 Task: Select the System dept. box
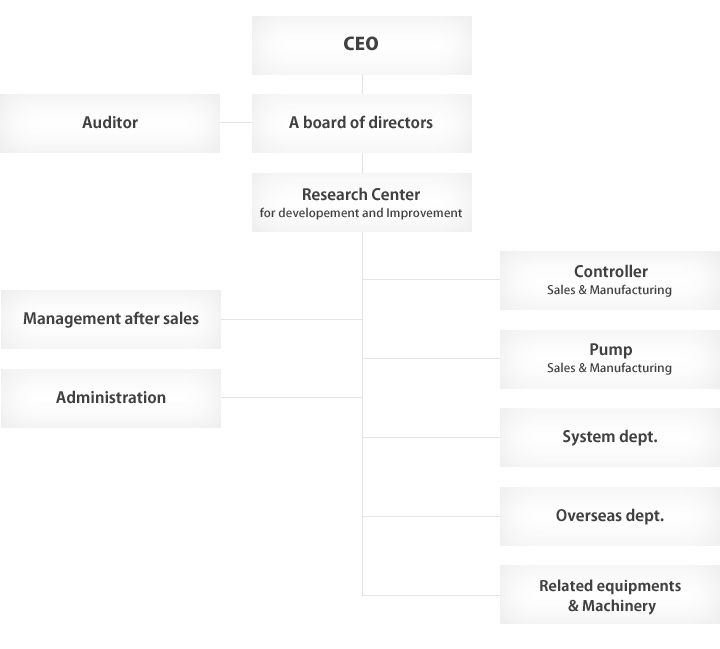click(x=610, y=438)
